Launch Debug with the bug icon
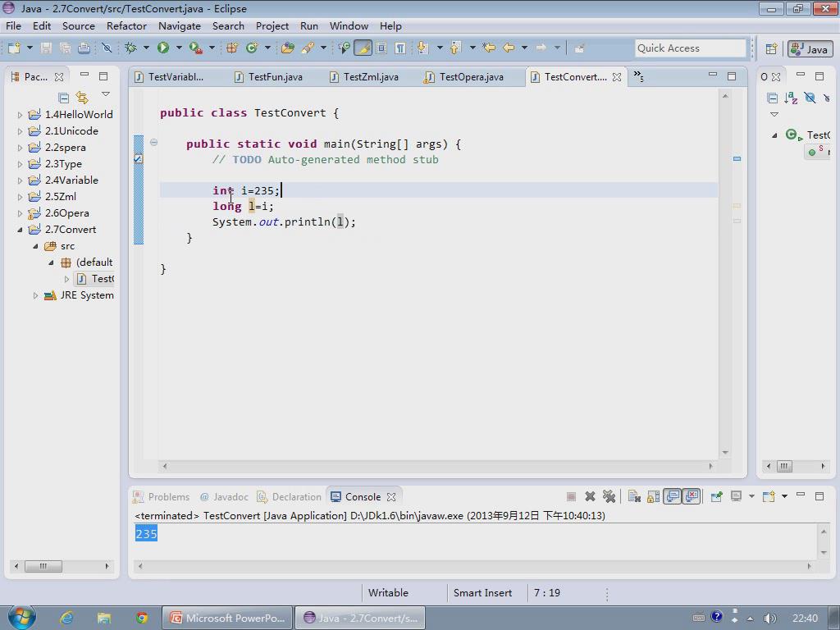Screen dimensions: 840x630 [x=130, y=48]
